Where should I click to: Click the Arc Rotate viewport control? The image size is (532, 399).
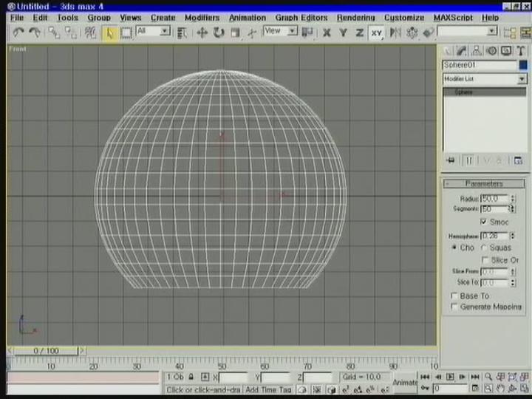click(x=513, y=389)
